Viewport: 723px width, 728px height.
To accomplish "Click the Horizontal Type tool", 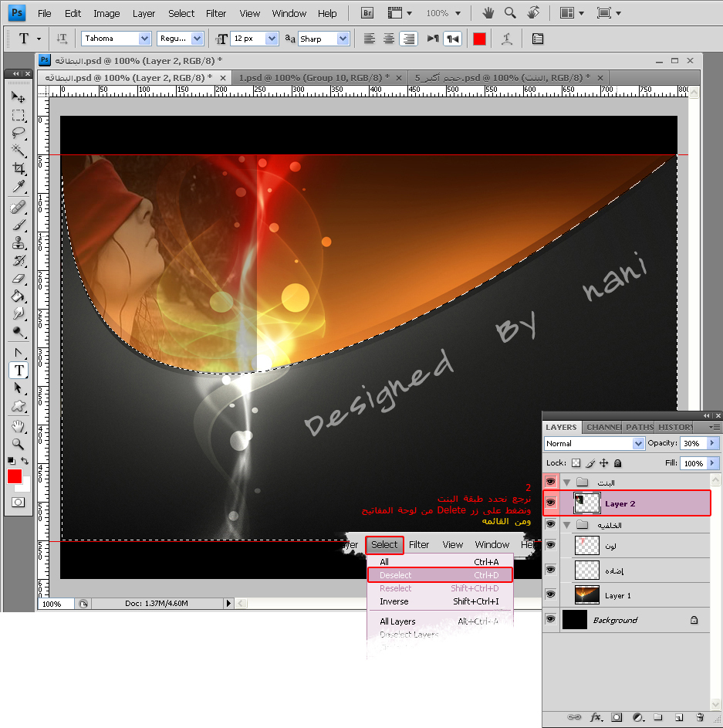I will pyautogui.click(x=19, y=370).
